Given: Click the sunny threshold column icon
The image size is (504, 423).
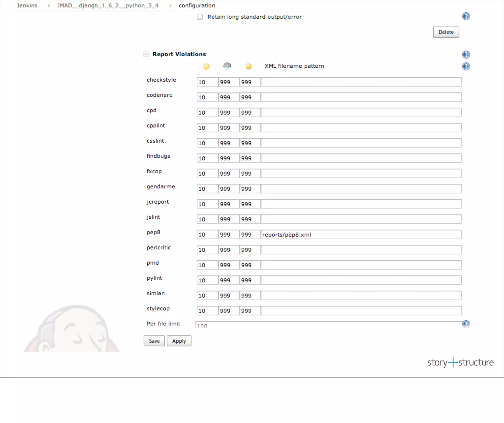Looking at the screenshot, I should coord(206,66).
